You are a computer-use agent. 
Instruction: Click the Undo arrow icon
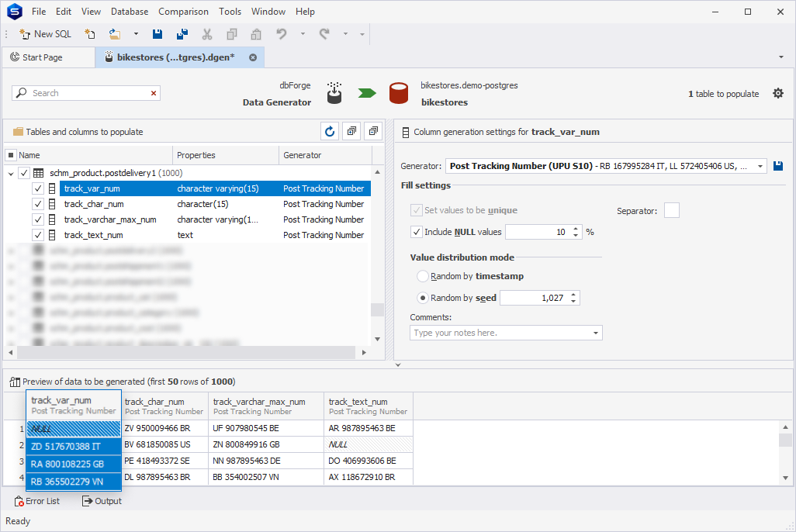pos(282,34)
